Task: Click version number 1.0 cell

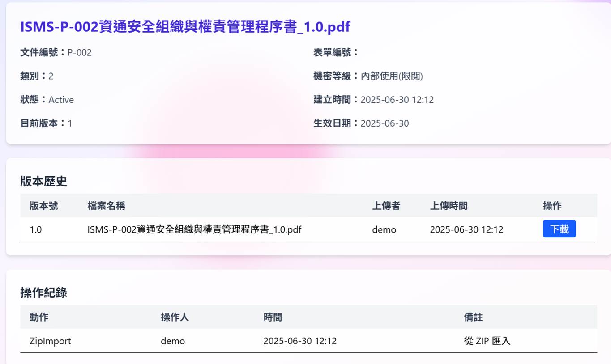Action: point(36,230)
